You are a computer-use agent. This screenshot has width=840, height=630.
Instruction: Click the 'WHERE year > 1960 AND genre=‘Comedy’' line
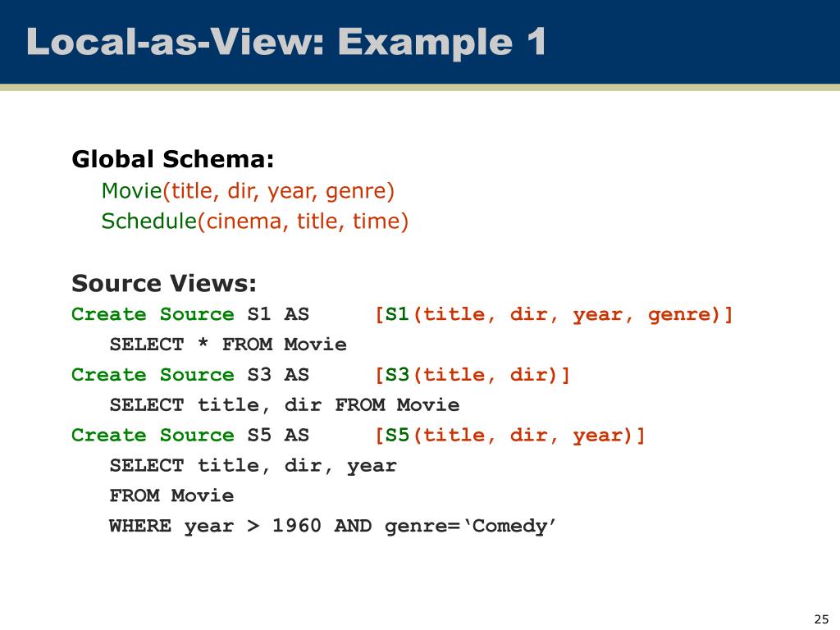[333, 526]
